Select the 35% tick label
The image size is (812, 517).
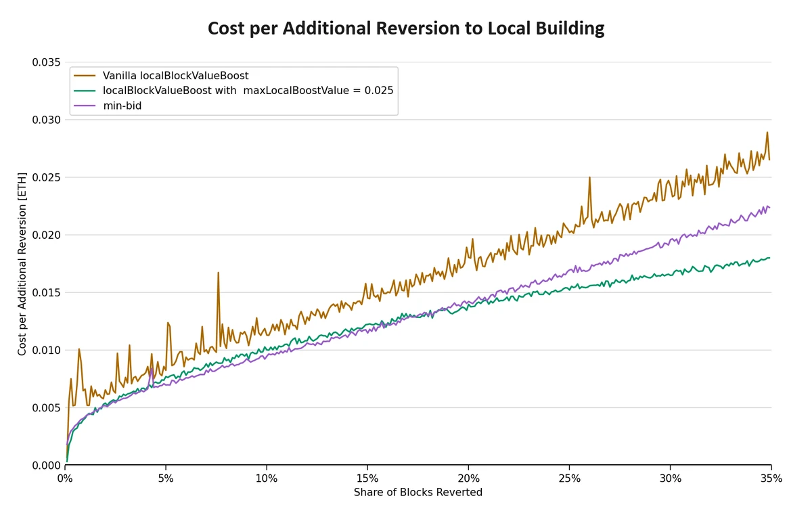(771, 478)
